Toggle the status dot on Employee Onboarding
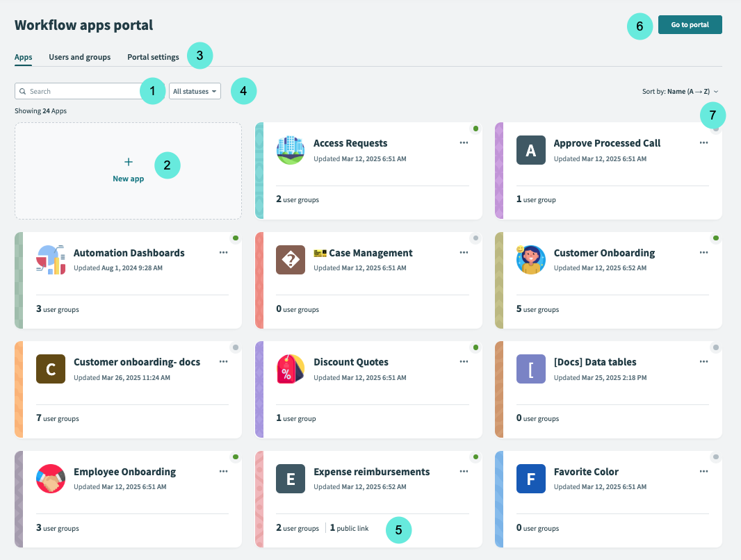 [236, 456]
